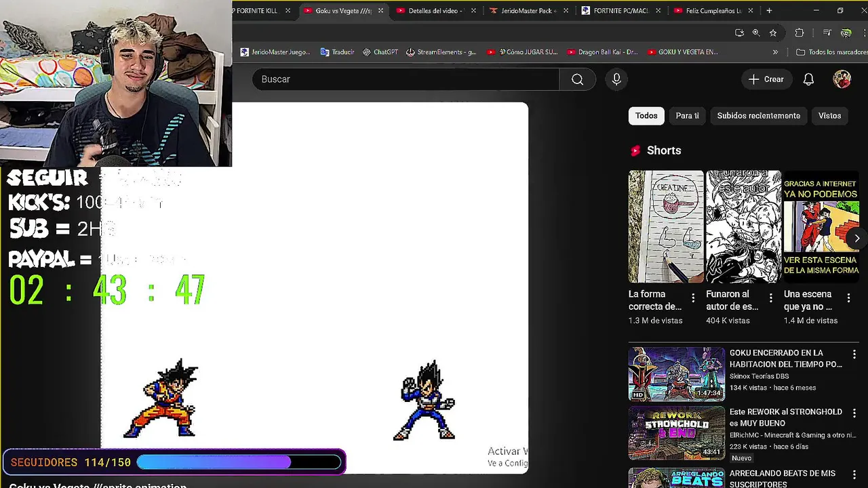This screenshot has width=868, height=488.
Task: Close the Detalles del video tab
Action: click(x=473, y=11)
